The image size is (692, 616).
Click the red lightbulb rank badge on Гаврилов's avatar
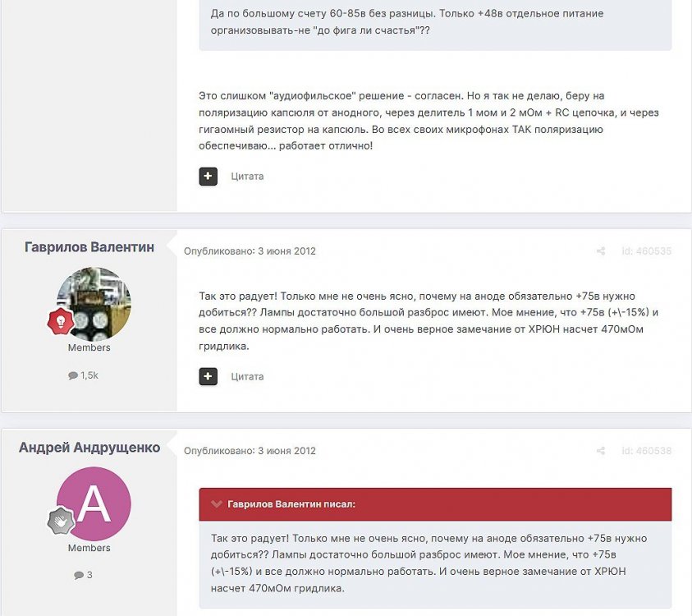[x=61, y=321]
